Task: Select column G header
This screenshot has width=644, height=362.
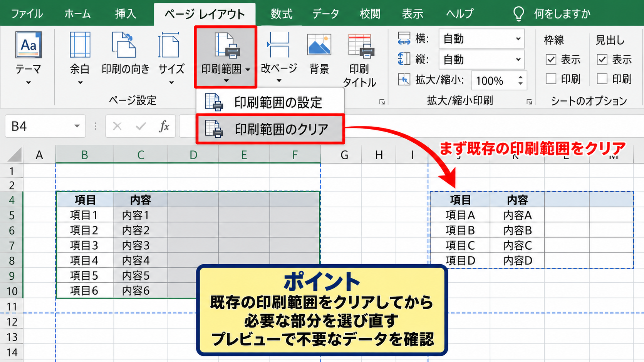Action: (344, 155)
